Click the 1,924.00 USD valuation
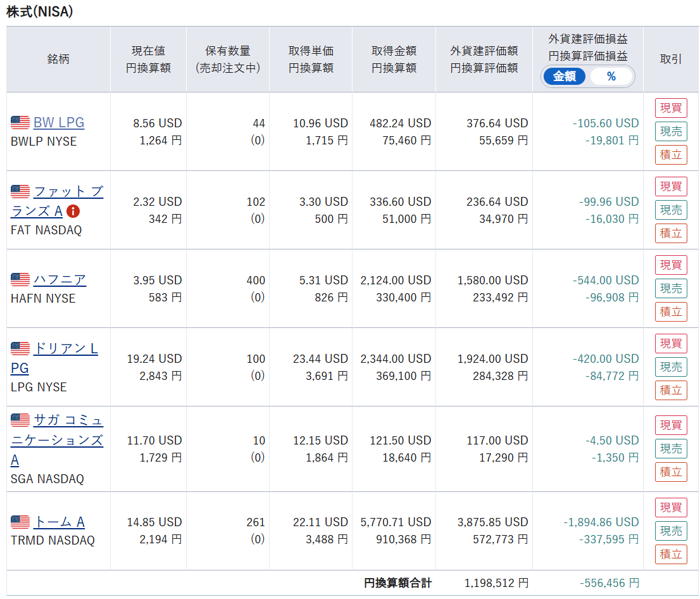The image size is (700, 599). point(493,358)
